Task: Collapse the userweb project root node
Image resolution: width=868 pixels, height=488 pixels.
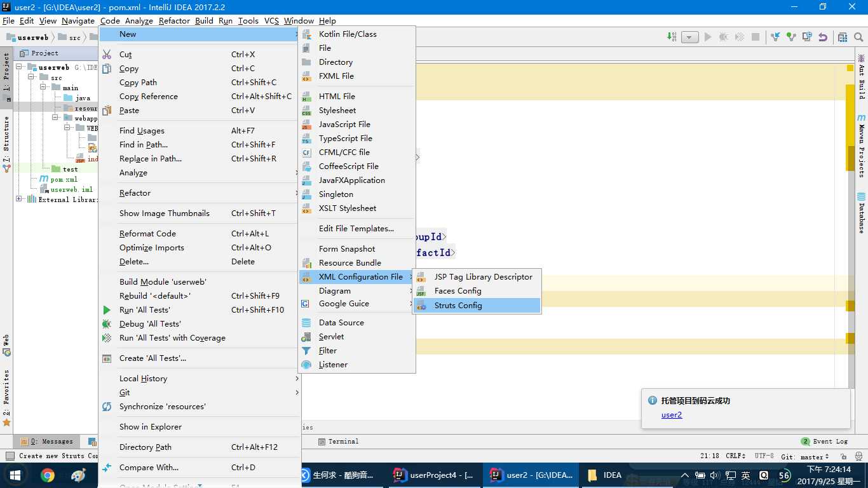Action: click(x=19, y=67)
